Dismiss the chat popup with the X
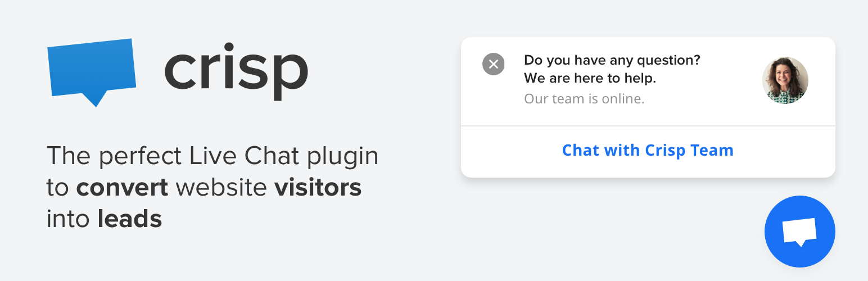 [x=494, y=64]
